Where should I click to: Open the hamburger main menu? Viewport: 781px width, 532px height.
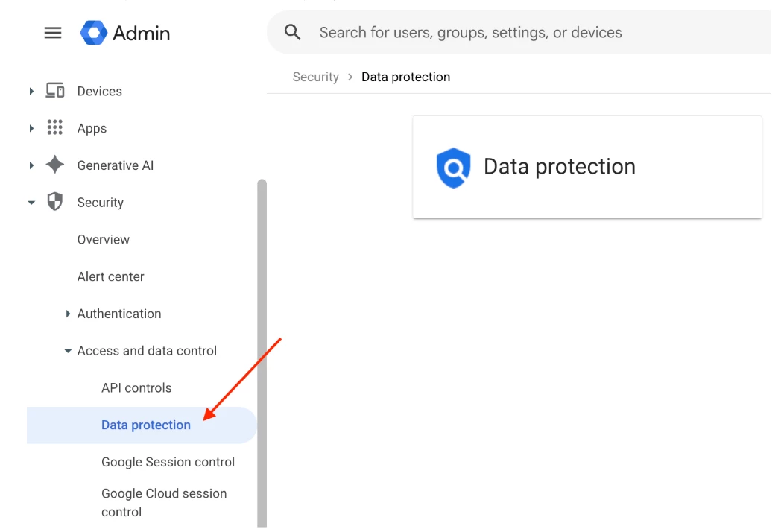[53, 33]
